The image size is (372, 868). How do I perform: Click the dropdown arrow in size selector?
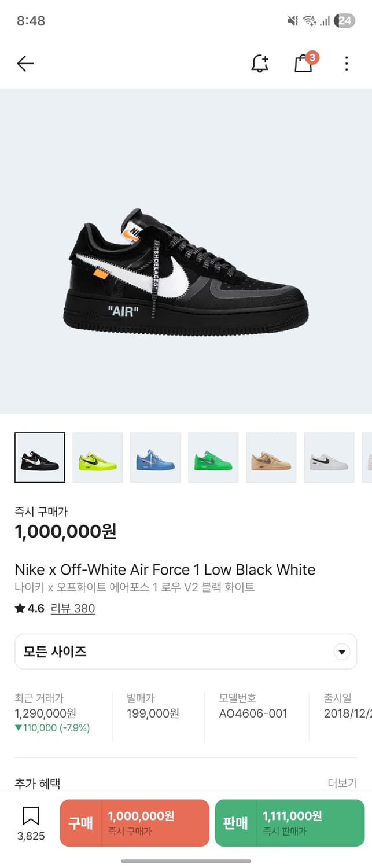tap(342, 652)
